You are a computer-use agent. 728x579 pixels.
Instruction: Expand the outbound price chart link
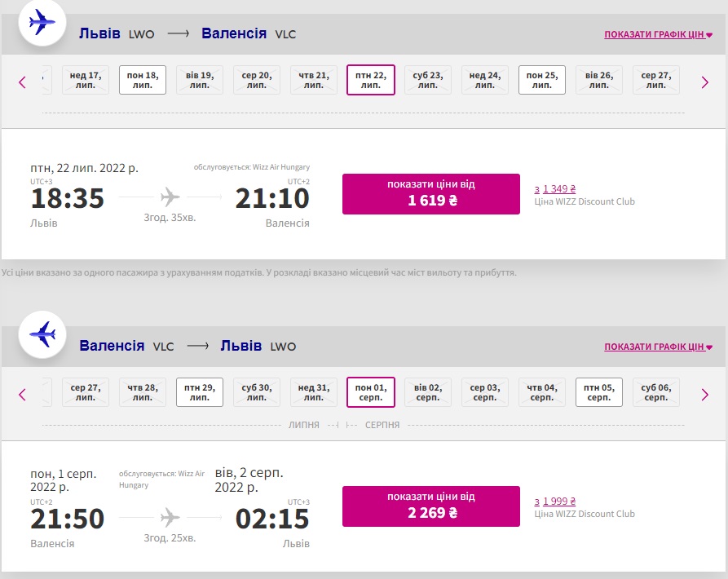tap(658, 35)
